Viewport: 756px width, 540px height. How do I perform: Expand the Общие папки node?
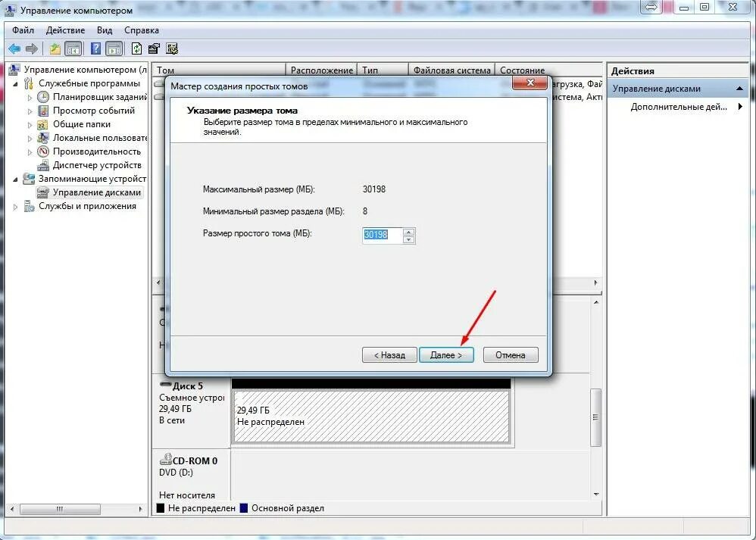tap(30, 124)
